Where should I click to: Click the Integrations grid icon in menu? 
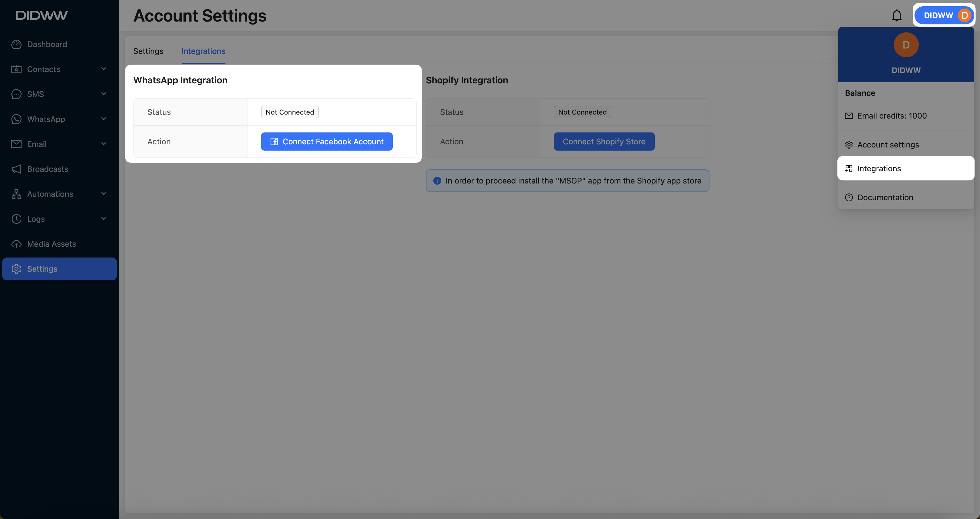(849, 168)
